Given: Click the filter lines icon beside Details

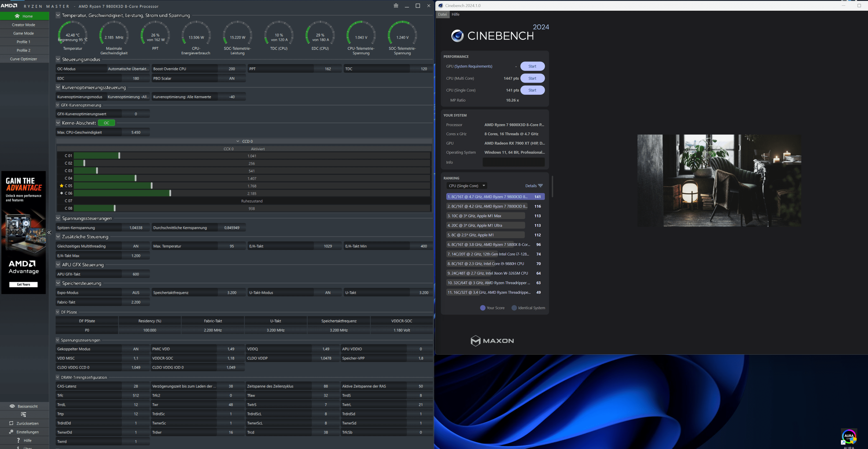Looking at the screenshot, I should [541, 186].
